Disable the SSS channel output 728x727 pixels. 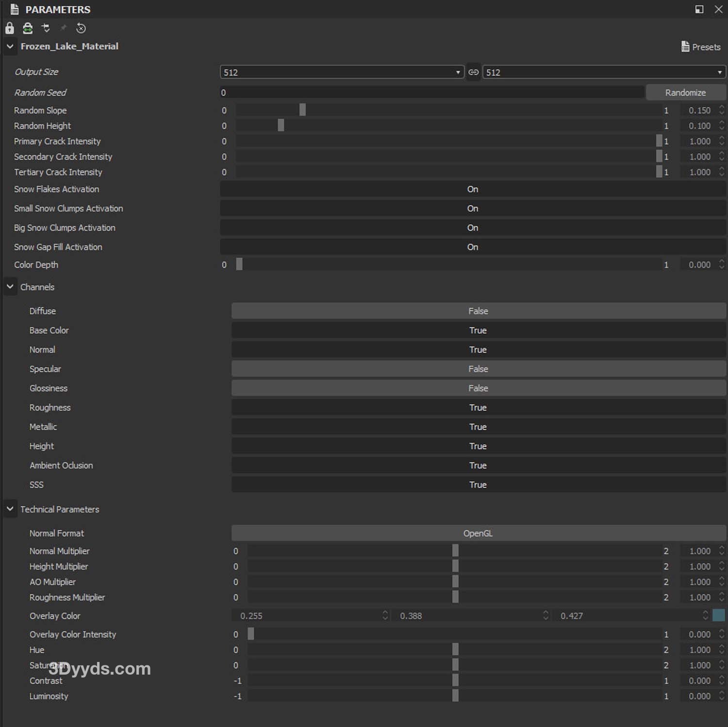pyautogui.click(x=478, y=485)
